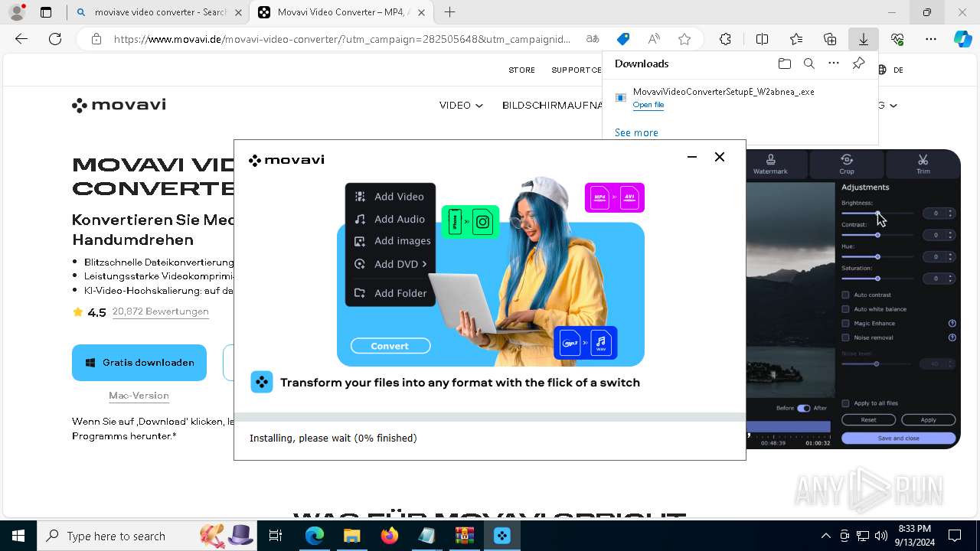Toggle the Before/After switch

click(x=803, y=408)
